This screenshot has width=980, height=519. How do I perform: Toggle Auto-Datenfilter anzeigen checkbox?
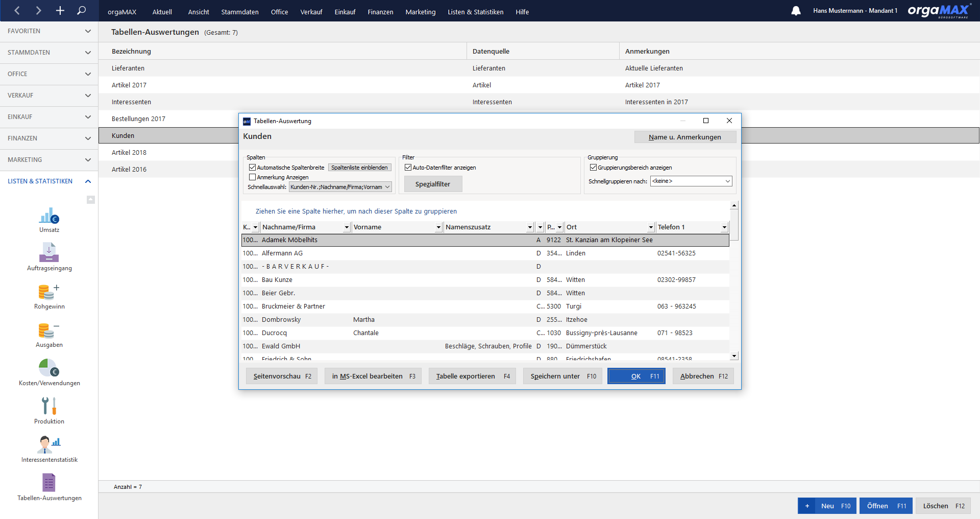(408, 168)
